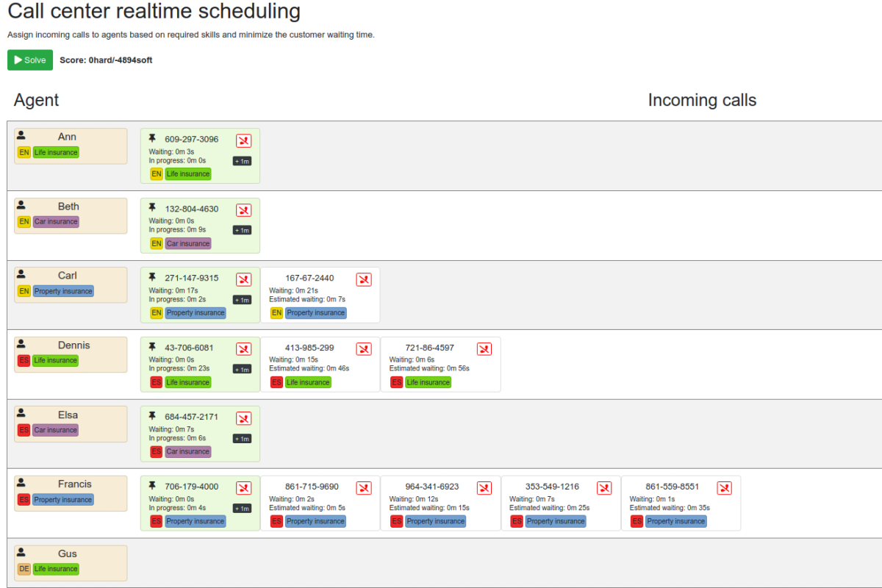End Elsa's call 684-457-2171
Image resolution: width=882 pixels, height=588 pixels.
click(243, 418)
